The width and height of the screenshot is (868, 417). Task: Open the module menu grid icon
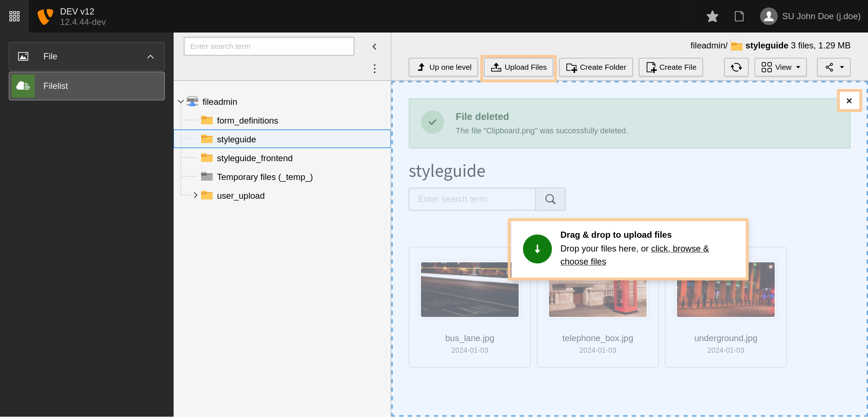(x=14, y=16)
